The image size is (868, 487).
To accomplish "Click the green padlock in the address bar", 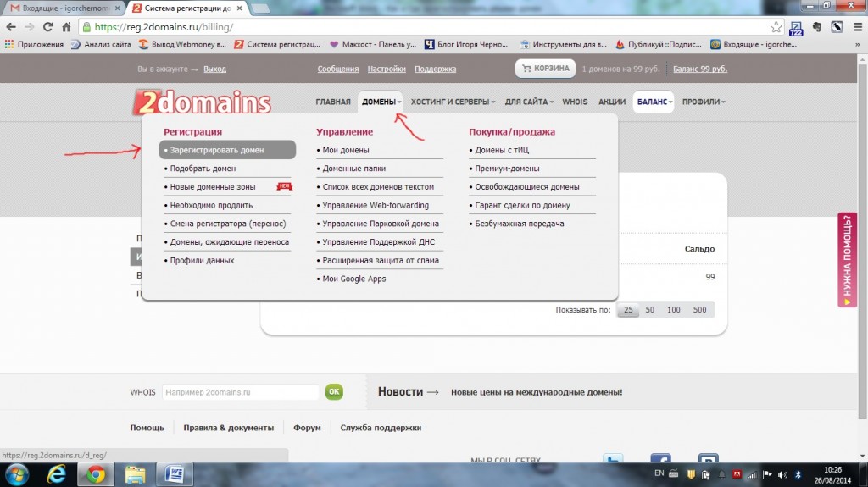I will tap(86, 26).
